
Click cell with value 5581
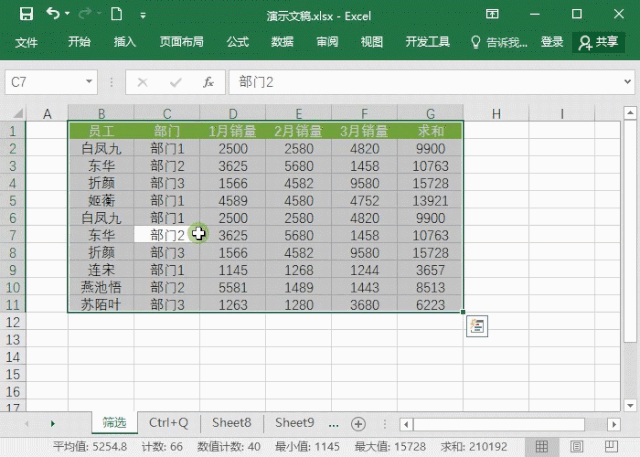[x=233, y=287]
